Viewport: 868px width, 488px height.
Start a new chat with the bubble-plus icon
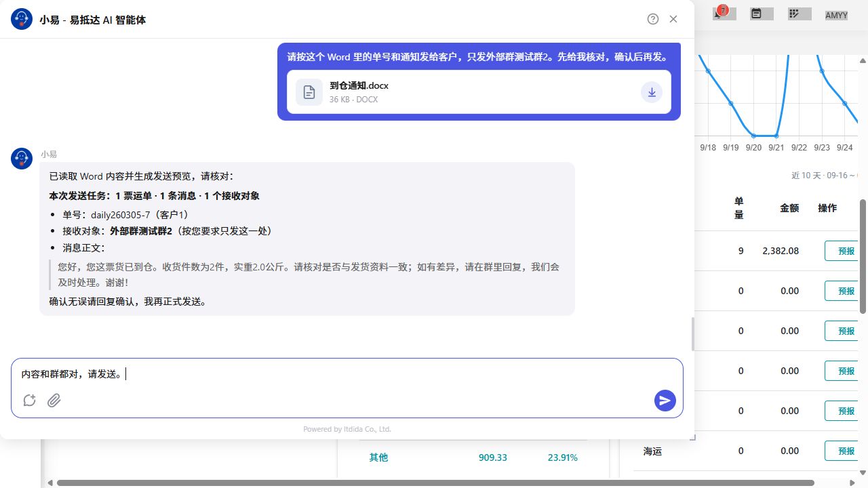(29, 401)
